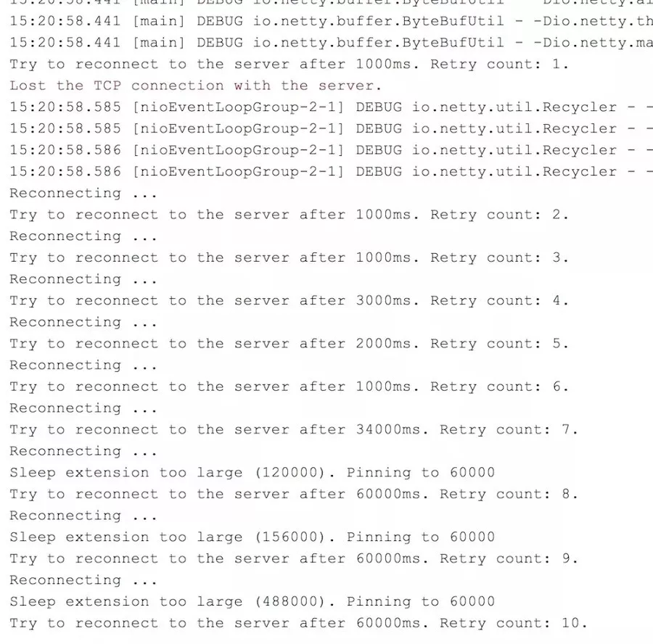Image resolution: width=653 pixels, height=644 pixels.
Task: Click 'Sleep extension too large (488000)' line
Action: click(252, 601)
